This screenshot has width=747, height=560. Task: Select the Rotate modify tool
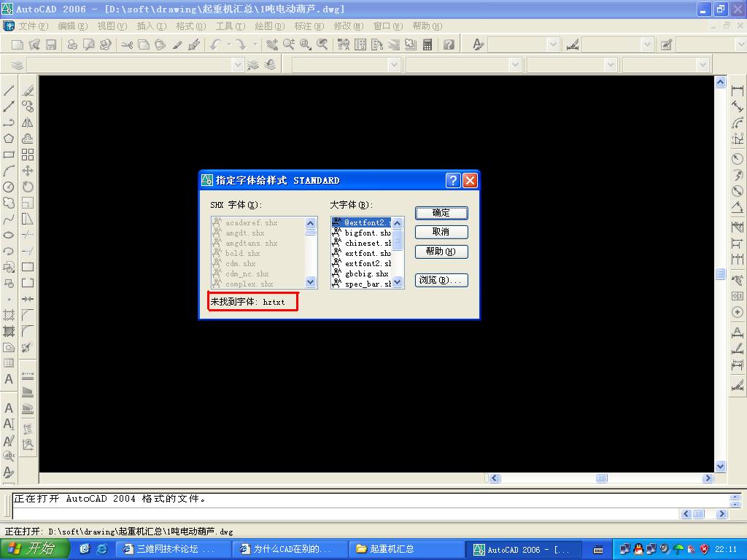pyautogui.click(x=28, y=187)
